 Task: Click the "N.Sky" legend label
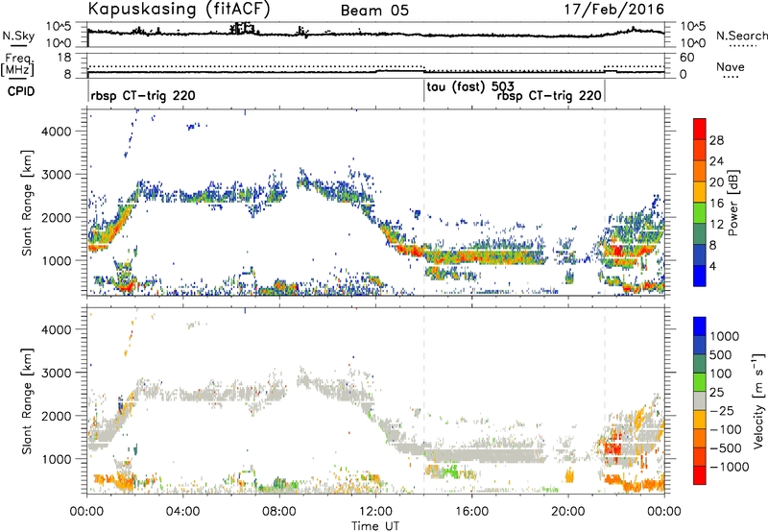(18, 36)
